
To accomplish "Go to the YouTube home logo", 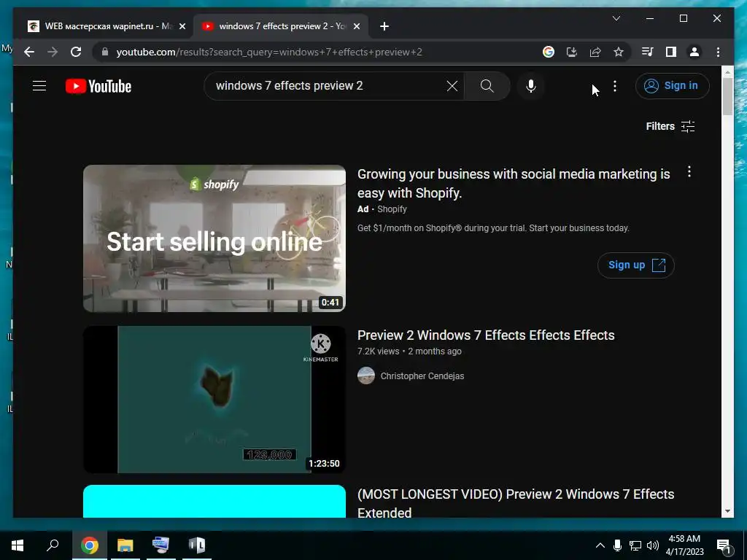I will (x=98, y=86).
